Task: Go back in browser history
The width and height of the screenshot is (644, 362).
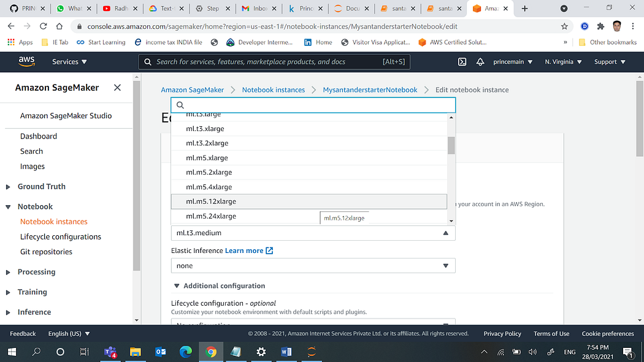Action: pyautogui.click(x=11, y=26)
